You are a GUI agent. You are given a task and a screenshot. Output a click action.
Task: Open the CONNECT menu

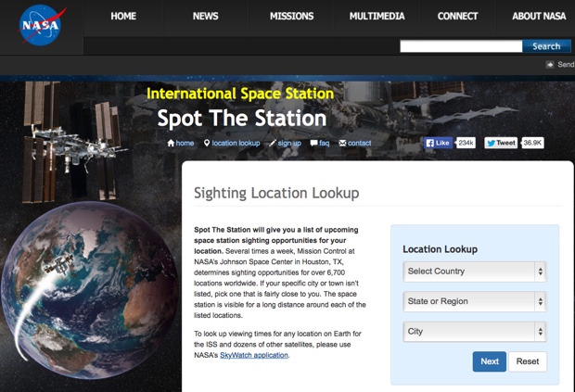(x=457, y=16)
